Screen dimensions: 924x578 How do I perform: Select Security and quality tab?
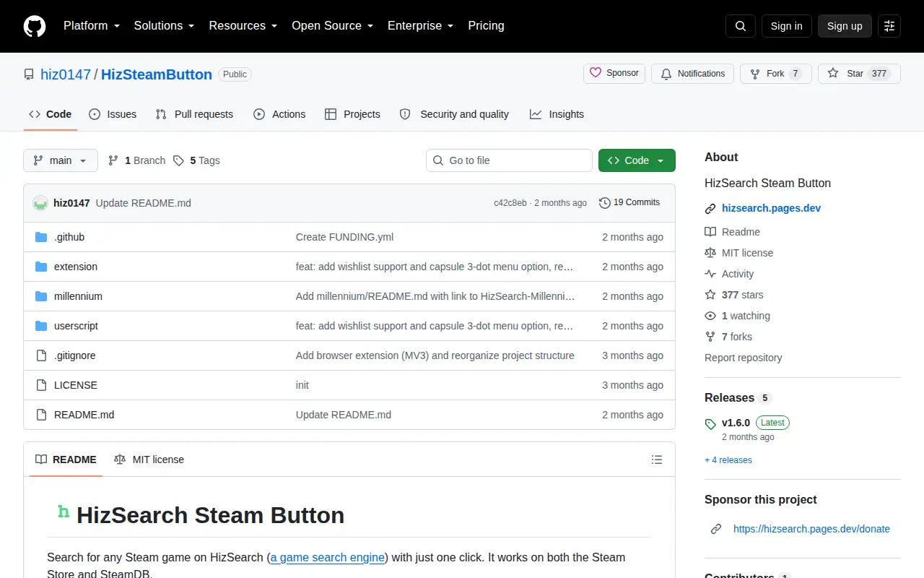coord(454,114)
